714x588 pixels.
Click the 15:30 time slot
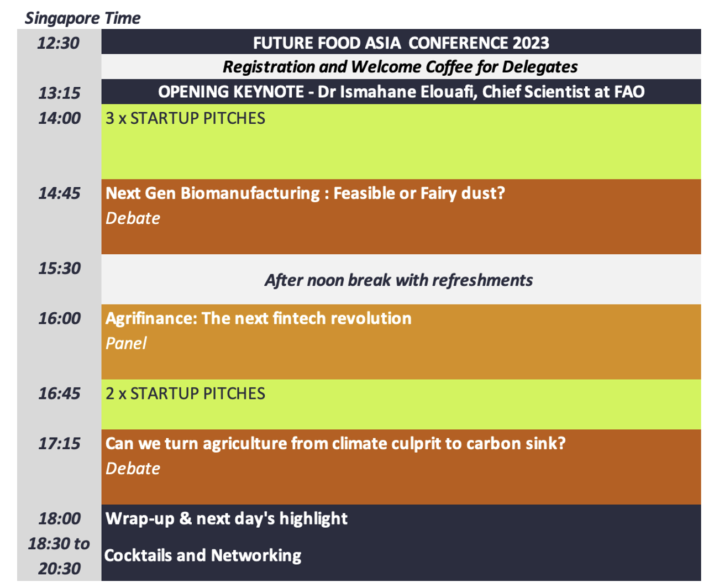tap(59, 269)
